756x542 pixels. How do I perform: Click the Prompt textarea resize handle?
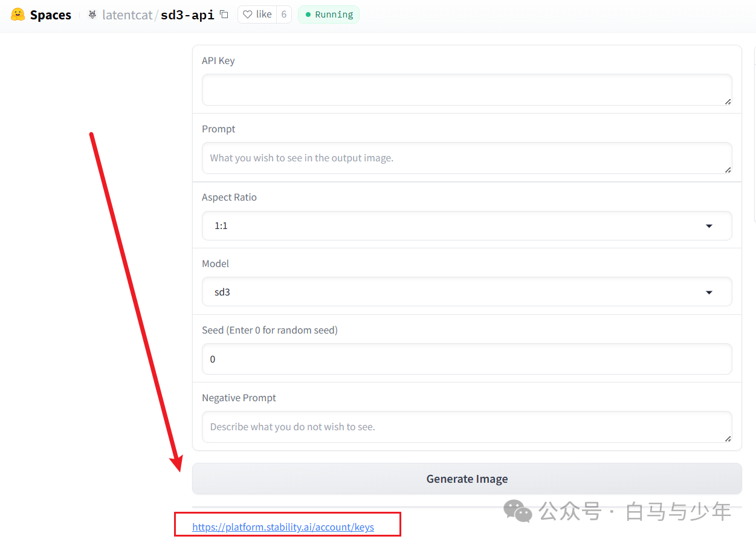click(x=728, y=170)
